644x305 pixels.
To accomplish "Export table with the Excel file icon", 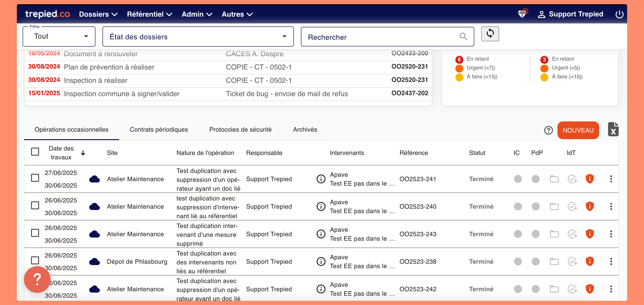I will coord(613,129).
